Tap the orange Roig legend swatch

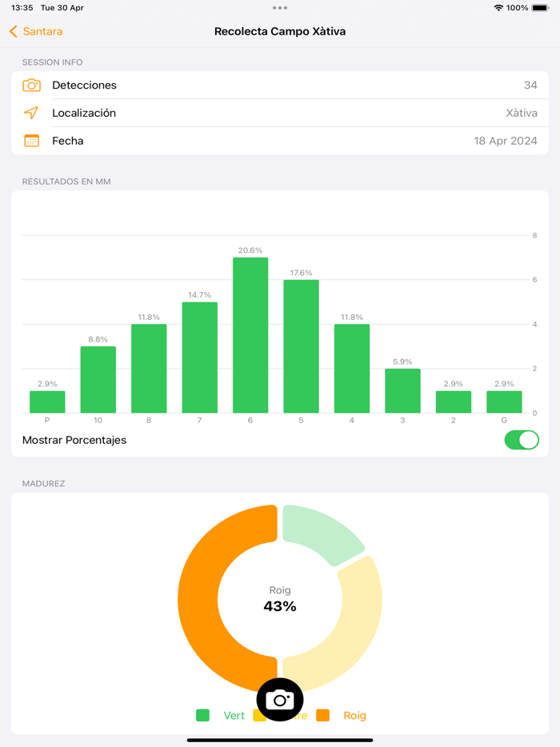pos(322,715)
